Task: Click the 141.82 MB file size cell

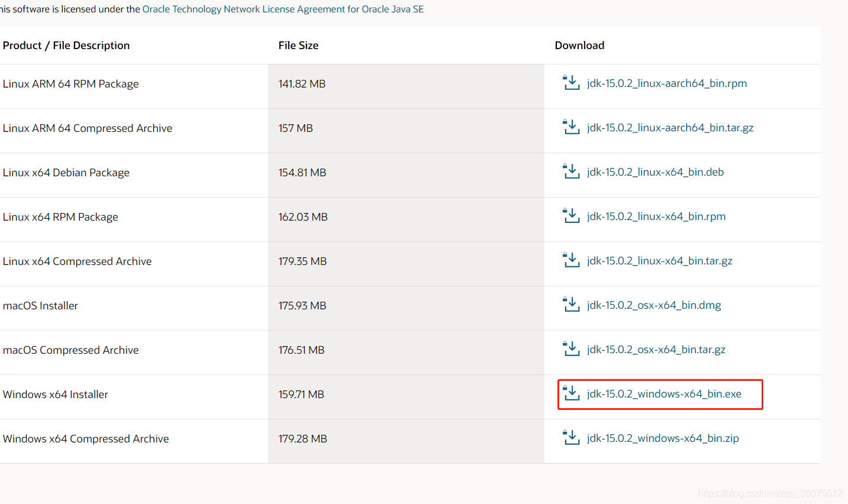Action: point(406,86)
